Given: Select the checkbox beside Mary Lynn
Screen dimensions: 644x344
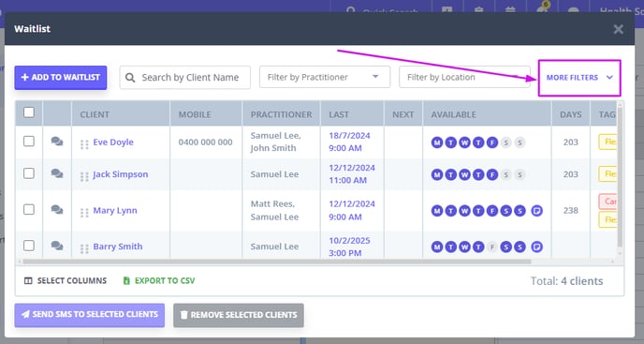Looking at the screenshot, I should coord(29,209).
